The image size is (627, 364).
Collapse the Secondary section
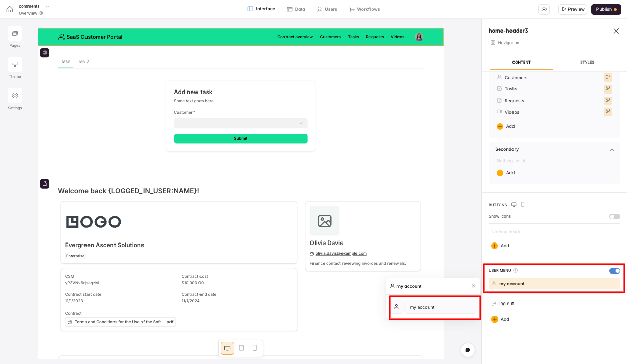(x=612, y=150)
